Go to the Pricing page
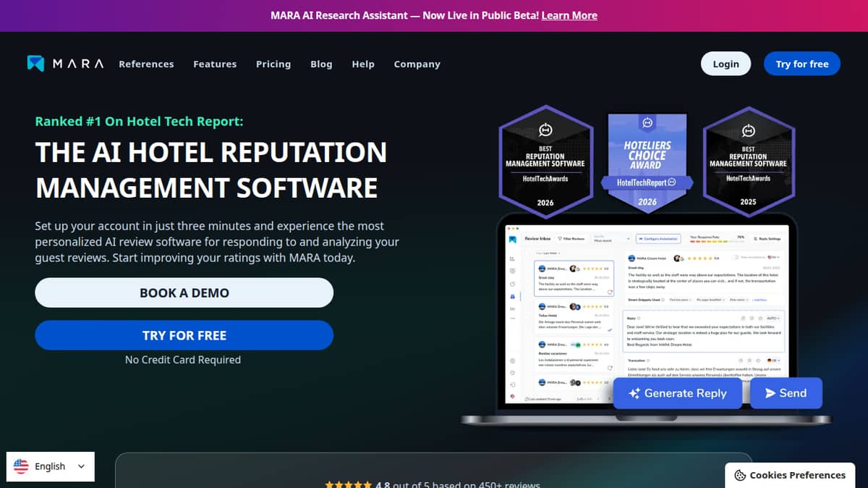Screen dimensions: 868x488 point(273,64)
